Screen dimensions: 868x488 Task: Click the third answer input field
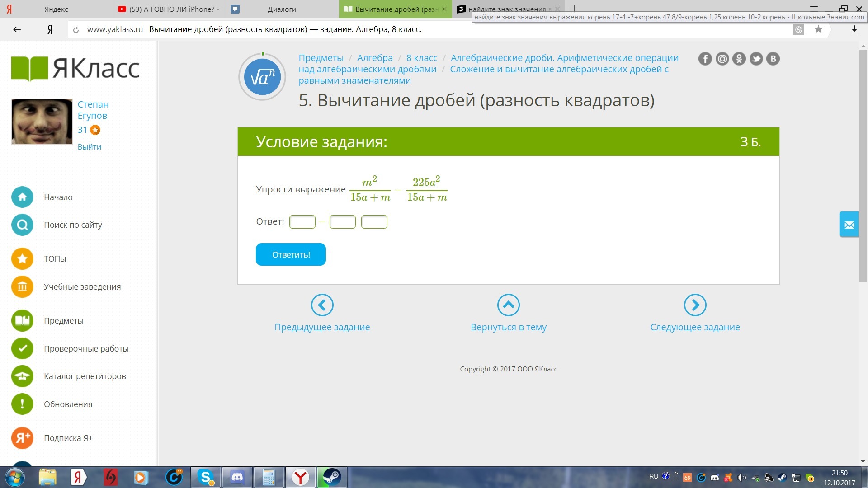374,222
